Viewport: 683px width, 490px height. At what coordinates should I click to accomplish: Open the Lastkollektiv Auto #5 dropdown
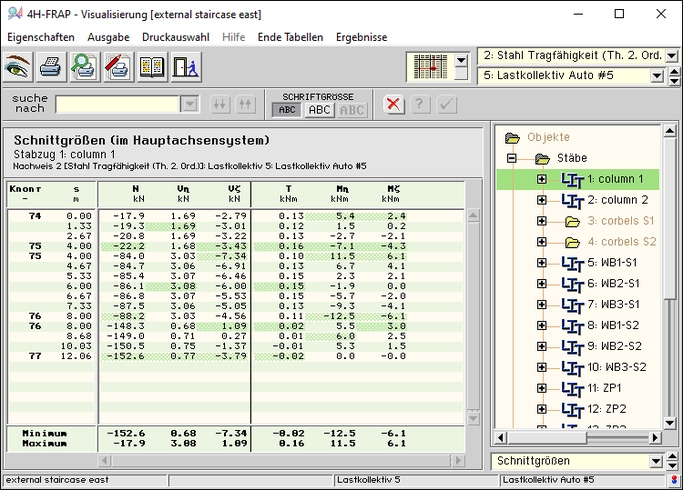click(657, 76)
